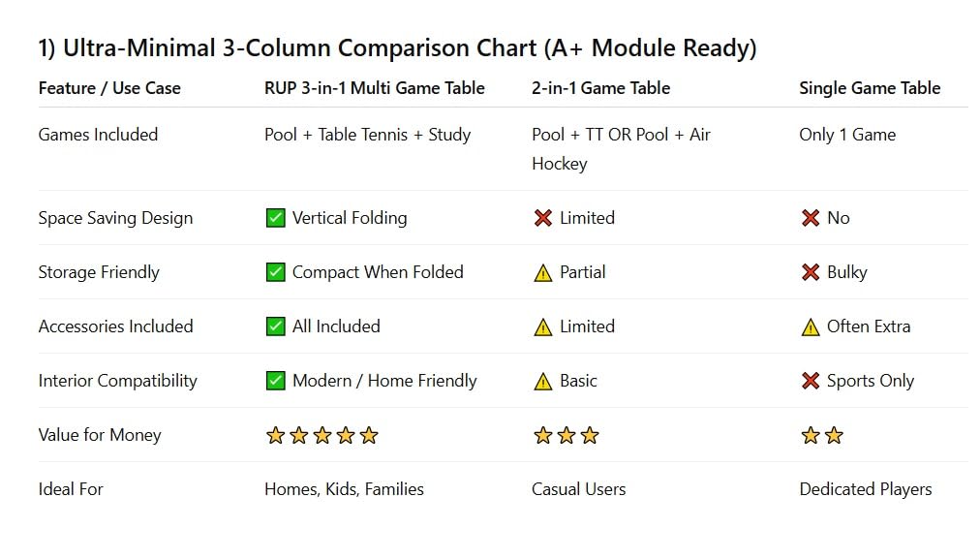Viewport: 980px width, 559px height.
Task: Click the red cross beside "No"
Action: pos(811,218)
